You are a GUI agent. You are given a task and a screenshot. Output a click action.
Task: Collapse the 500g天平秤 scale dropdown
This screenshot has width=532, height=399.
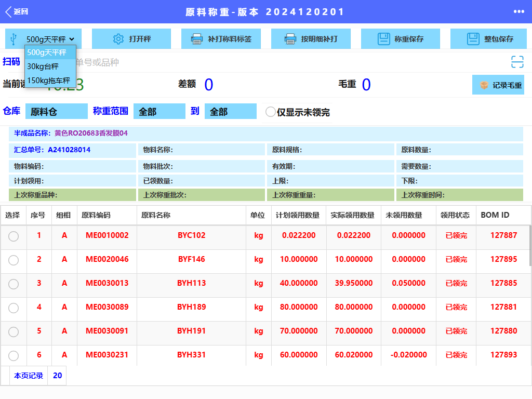[50, 39]
